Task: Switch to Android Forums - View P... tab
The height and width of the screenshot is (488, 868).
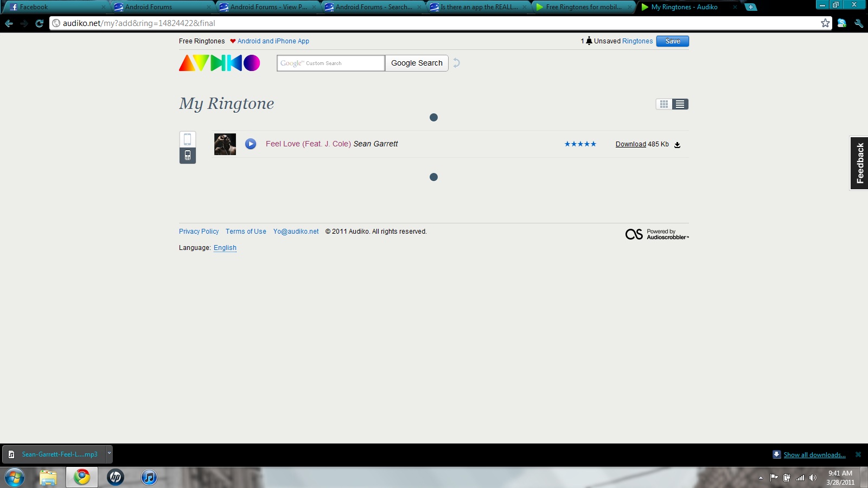Action: [x=267, y=7]
